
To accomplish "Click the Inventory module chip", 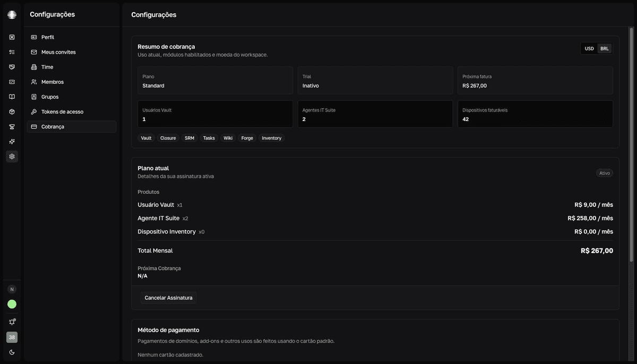I will click(x=272, y=138).
